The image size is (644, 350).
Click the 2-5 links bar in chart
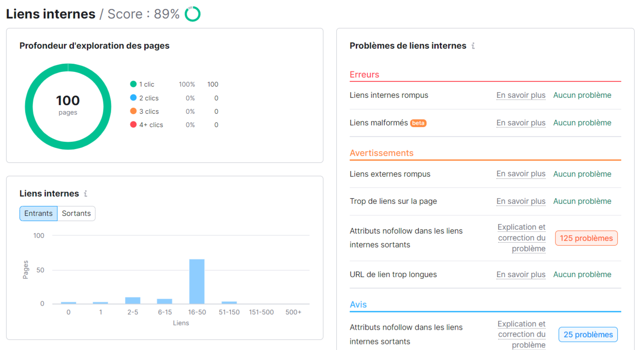tap(133, 300)
